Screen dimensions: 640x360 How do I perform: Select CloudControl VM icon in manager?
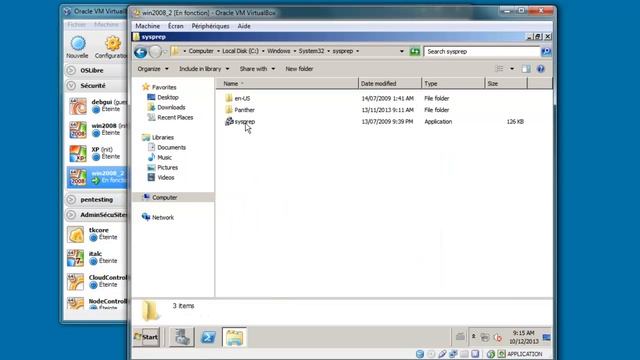tap(76, 282)
